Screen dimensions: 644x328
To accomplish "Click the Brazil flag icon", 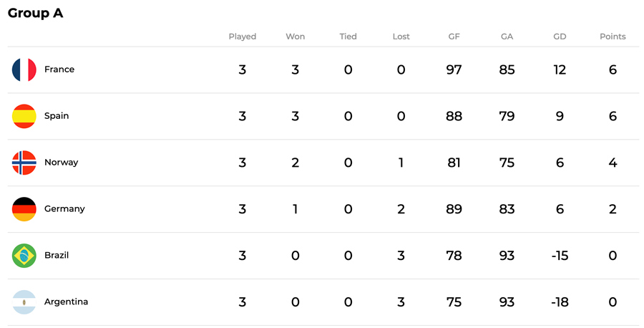I will [24, 255].
